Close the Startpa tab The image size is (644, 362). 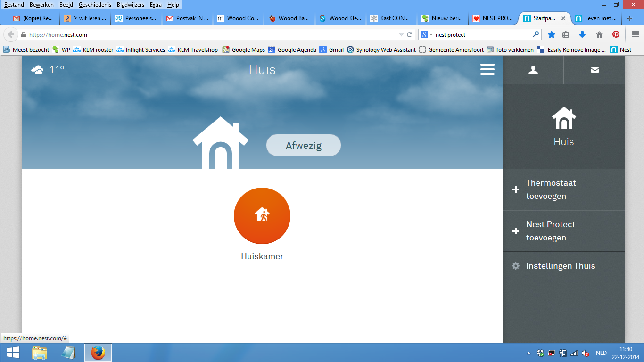pyautogui.click(x=563, y=18)
